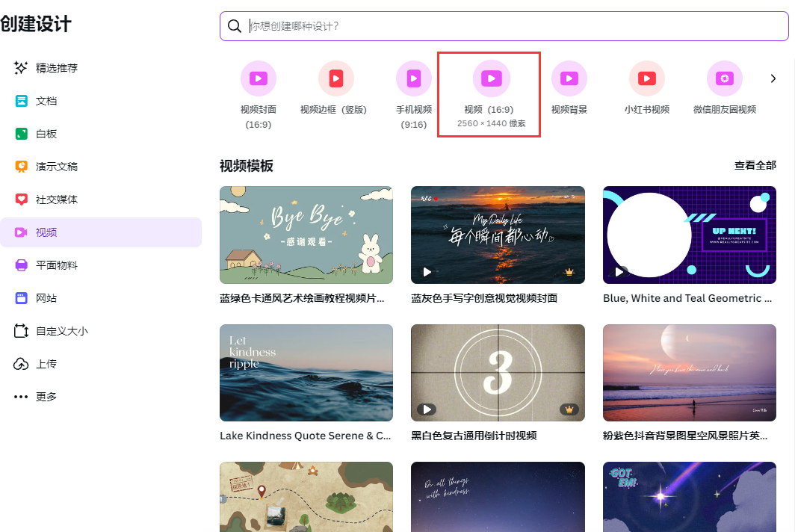Image resolution: width=795 pixels, height=532 pixels.
Task: Click the search magnifier icon
Action: [235, 26]
